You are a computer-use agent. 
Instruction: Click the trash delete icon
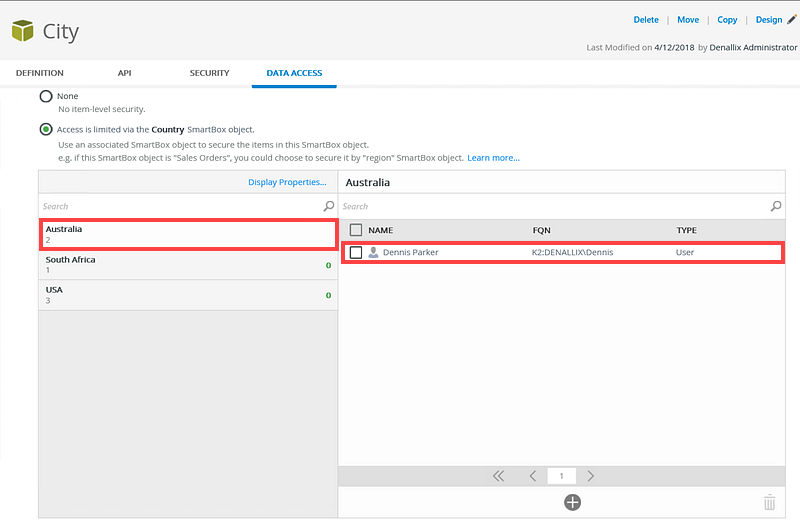(x=769, y=502)
